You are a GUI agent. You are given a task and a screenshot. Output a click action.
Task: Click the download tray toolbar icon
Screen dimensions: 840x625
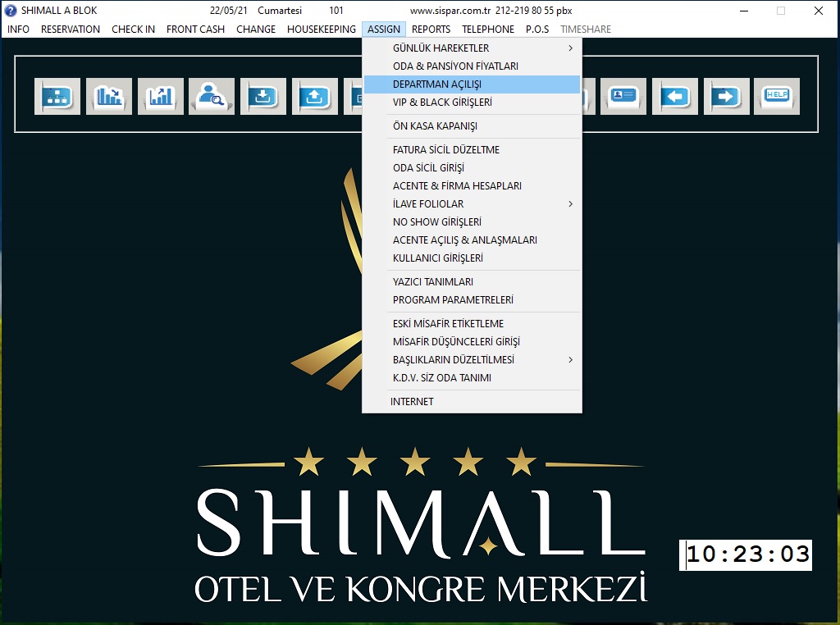[x=263, y=97]
